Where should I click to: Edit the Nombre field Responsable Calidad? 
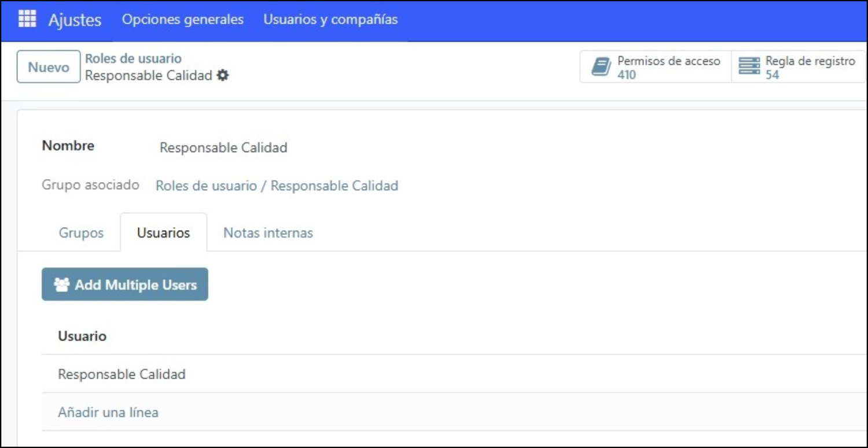pos(223,147)
